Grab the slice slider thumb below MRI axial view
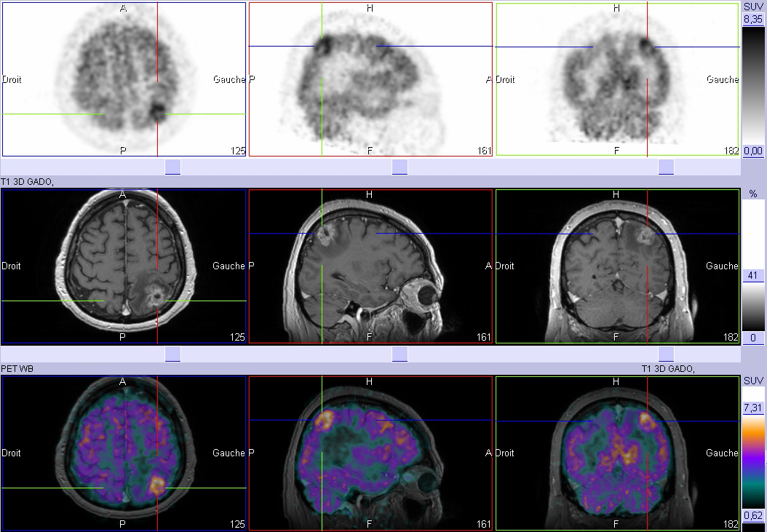The height and width of the screenshot is (532, 767). point(172,354)
